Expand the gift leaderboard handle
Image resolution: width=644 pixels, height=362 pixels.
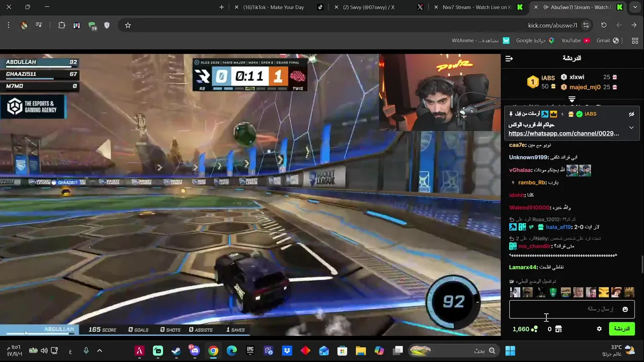click(x=572, y=99)
